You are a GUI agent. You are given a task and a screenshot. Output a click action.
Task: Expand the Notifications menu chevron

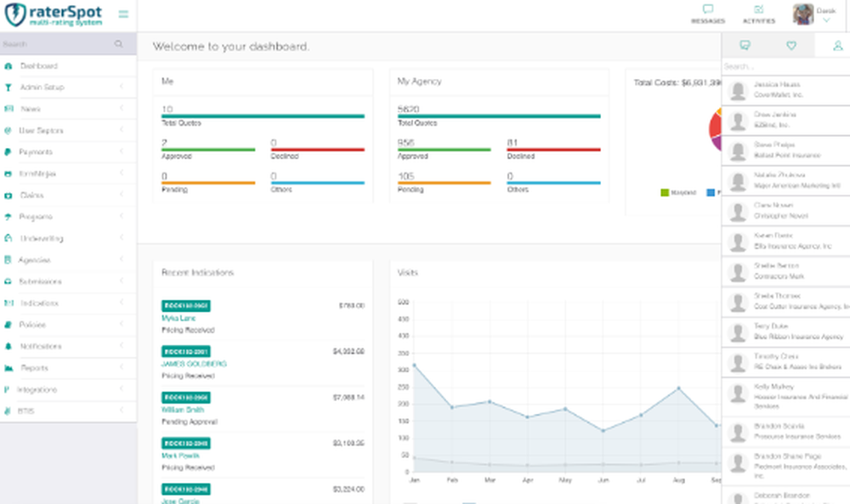(x=122, y=346)
